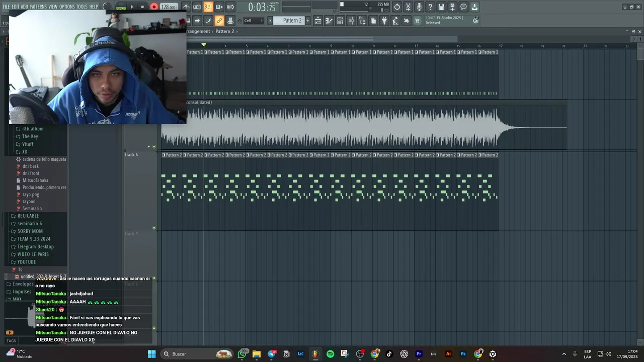
Task: Open the mixer icon
Action: (351, 21)
